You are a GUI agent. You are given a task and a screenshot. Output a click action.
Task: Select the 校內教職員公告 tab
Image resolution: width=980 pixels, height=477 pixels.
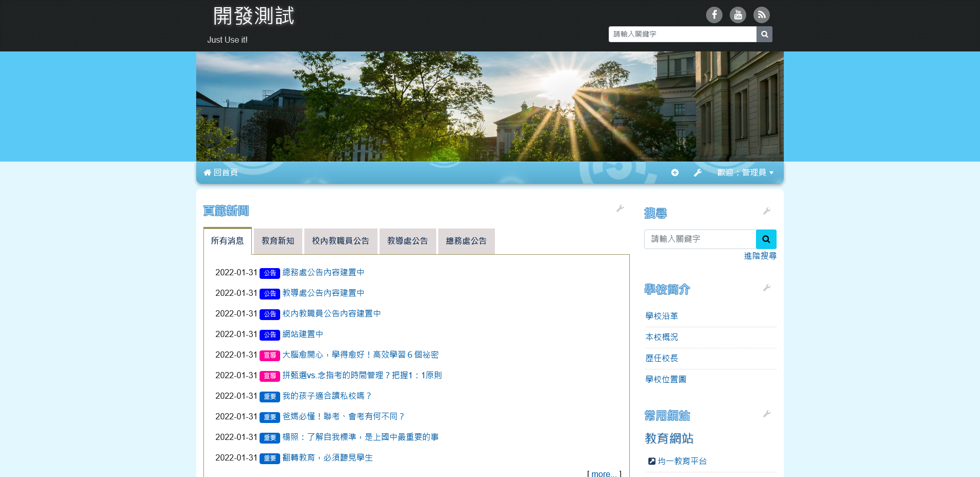coord(340,241)
